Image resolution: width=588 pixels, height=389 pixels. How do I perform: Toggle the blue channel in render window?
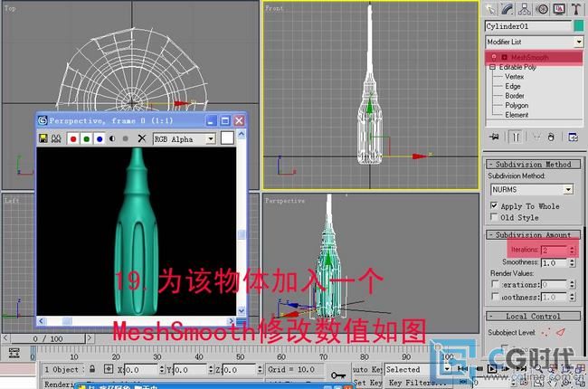(x=100, y=139)
